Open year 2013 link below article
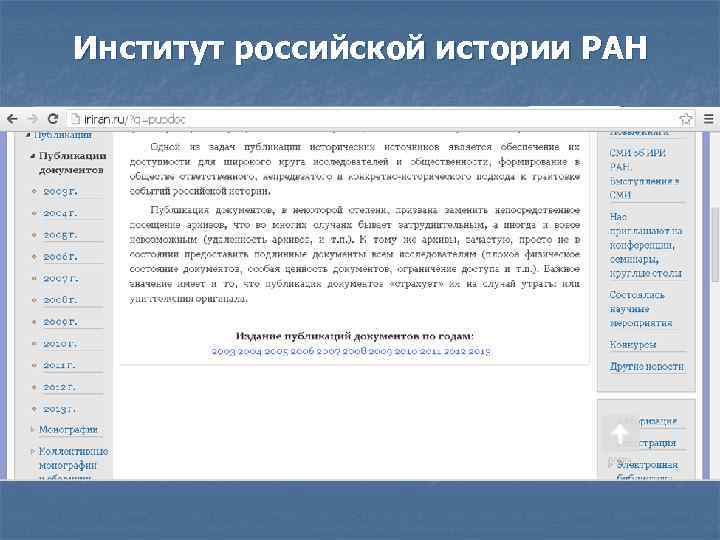 480,351
